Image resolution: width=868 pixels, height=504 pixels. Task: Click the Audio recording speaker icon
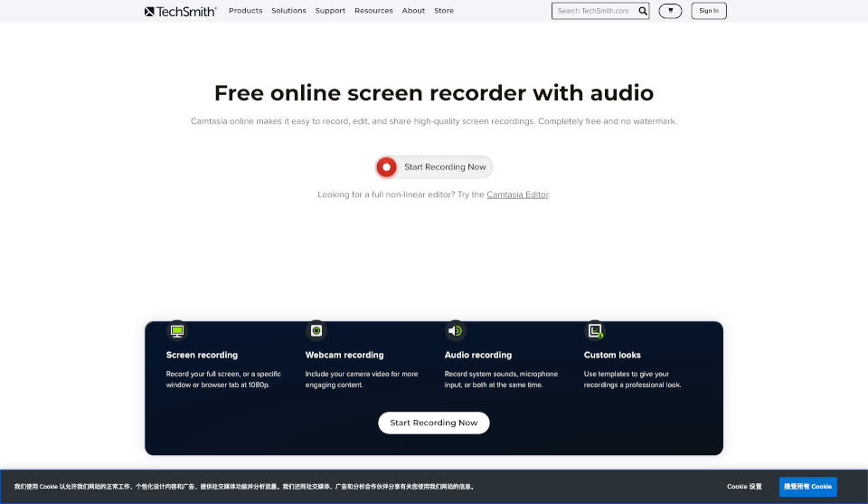click(455, 330)
